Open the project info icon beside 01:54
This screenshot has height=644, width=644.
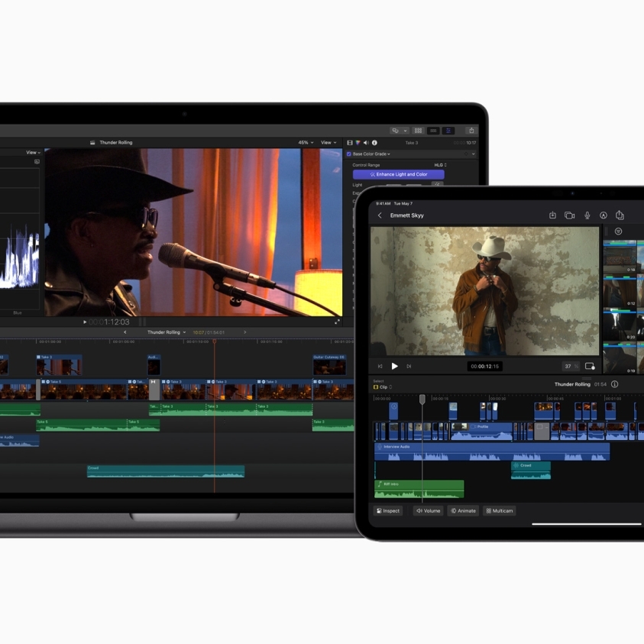614,384
